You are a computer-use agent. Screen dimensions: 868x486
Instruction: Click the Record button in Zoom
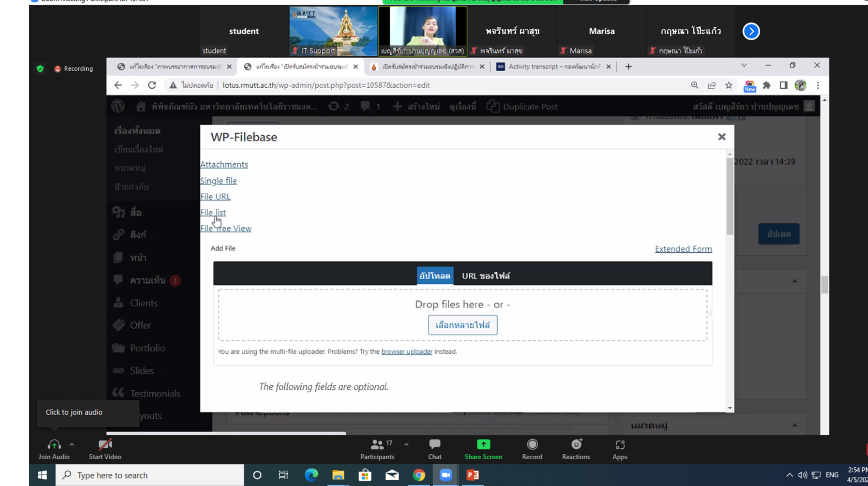[532, 450]
